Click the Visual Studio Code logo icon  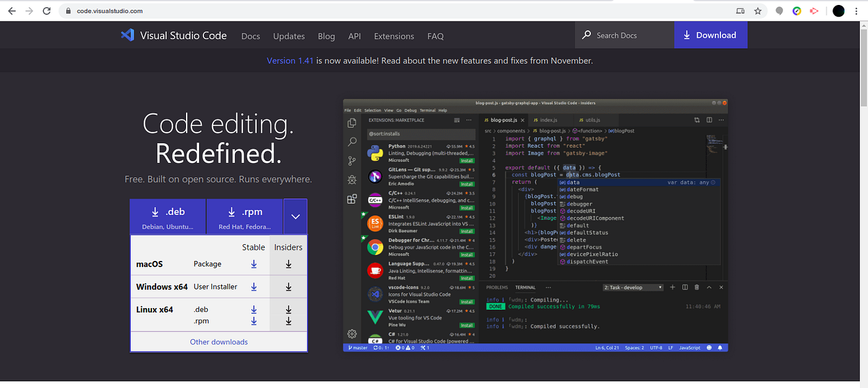pyautogui.click(x=128, y=35)
